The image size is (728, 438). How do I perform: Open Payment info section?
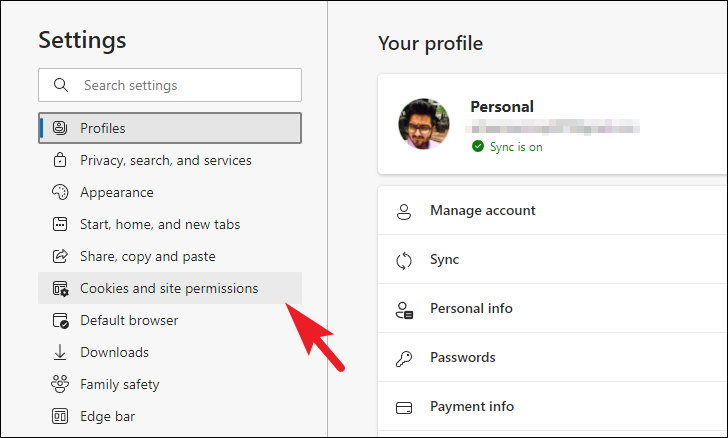coord(472,406)
